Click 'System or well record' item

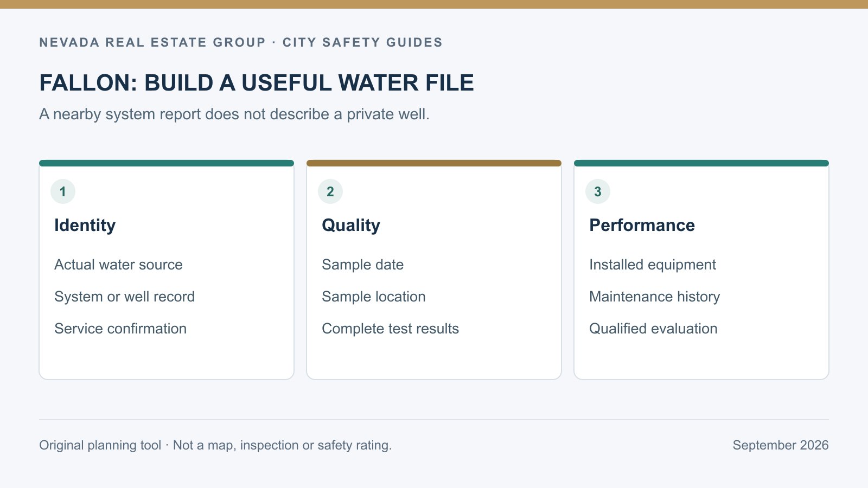pos(124,297)
